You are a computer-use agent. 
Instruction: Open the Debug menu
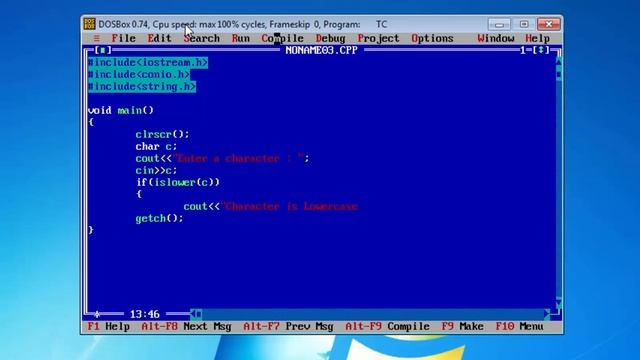[331, 38]
